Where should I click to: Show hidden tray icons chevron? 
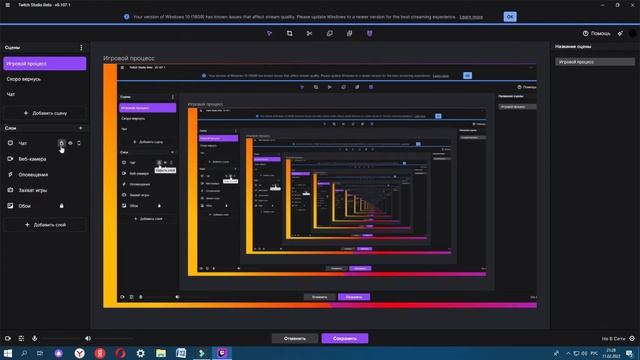tap(568, 353)
